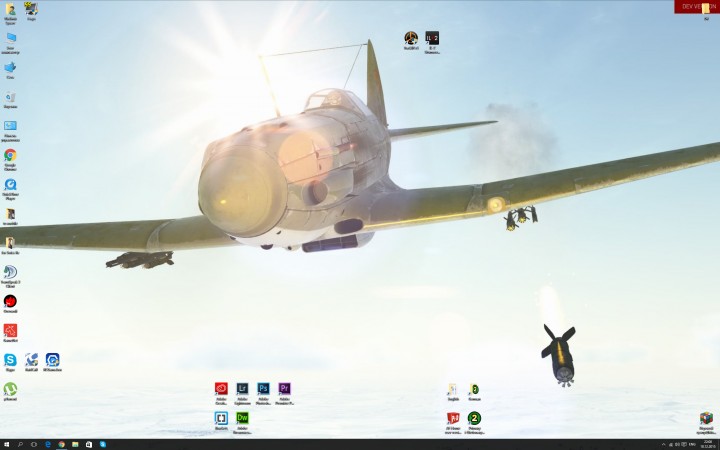720x450 pixels.
Task: Open the Windows Start menu
Action: tap(6, 444)
